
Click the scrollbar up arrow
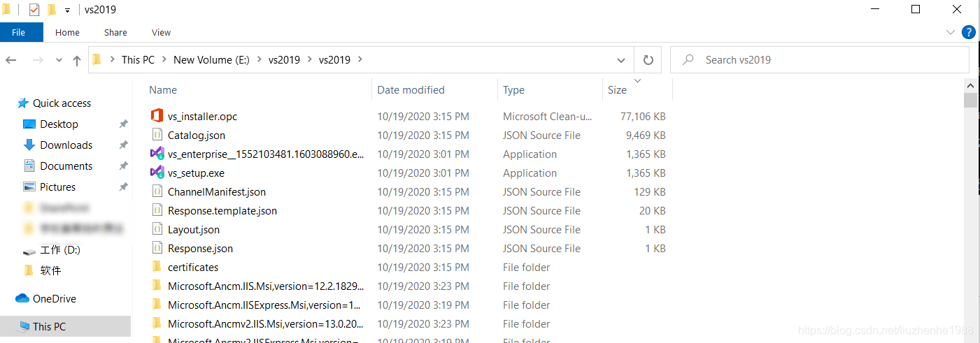click(x=971, y=85)
